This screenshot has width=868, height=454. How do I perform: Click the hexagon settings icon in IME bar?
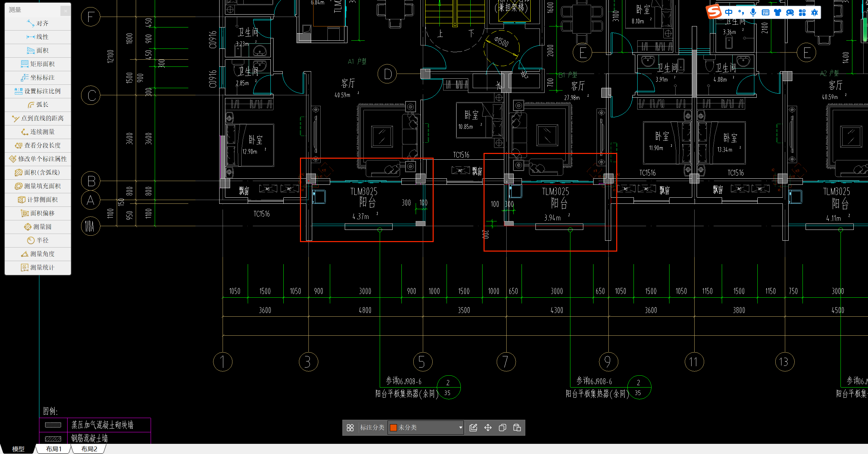point(814,13)
